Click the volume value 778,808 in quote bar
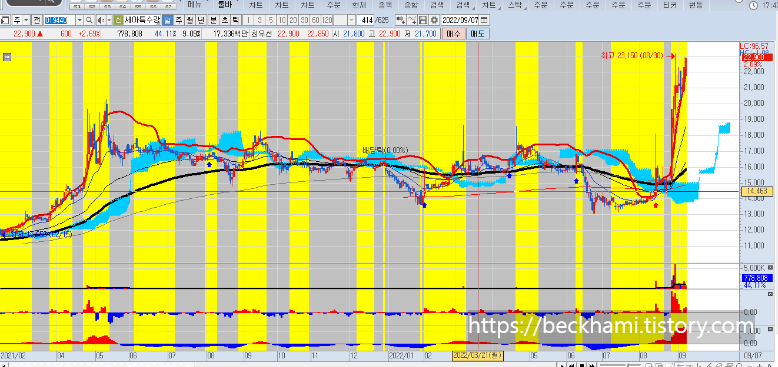Screen dimensions: 778x367 129,33
